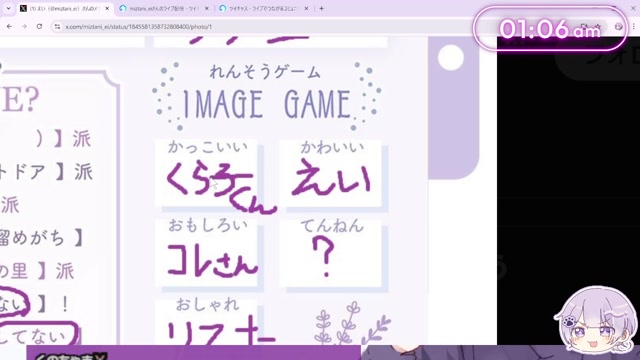Viewport: 640px width, 360px height.
Task: Close the third TwitCasting tab
Action: (306, 8)
